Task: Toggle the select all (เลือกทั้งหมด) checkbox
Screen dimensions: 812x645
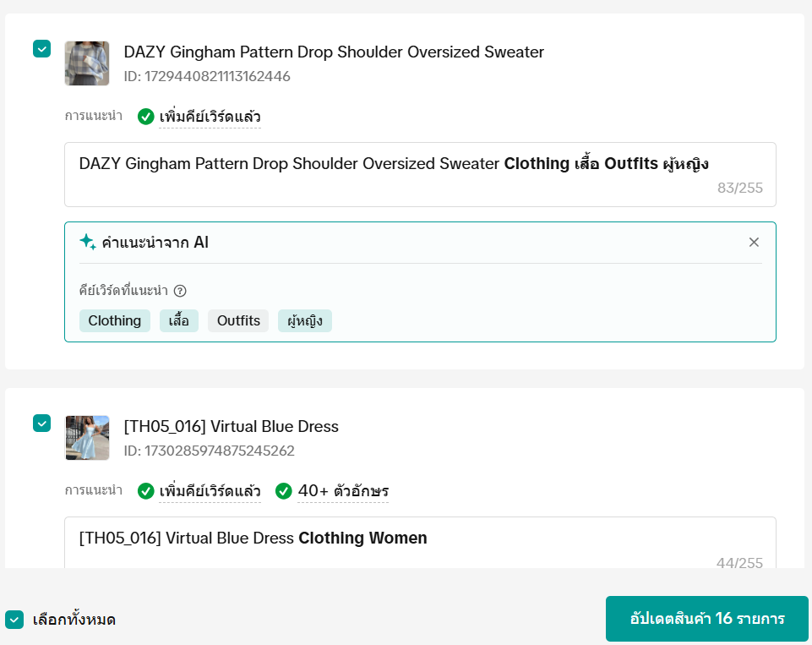Action: pos(14,620)
